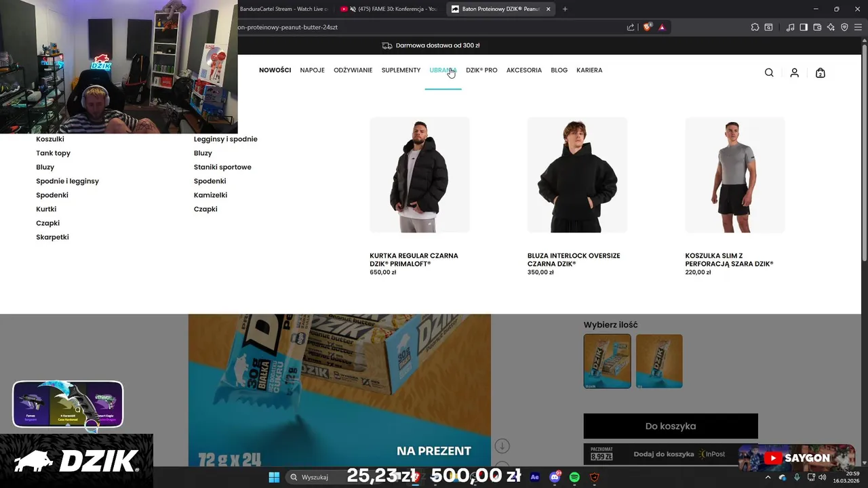Open the site search magnifier icon
The height and width of the screenshot is (488, 868).
click(769, 73)
